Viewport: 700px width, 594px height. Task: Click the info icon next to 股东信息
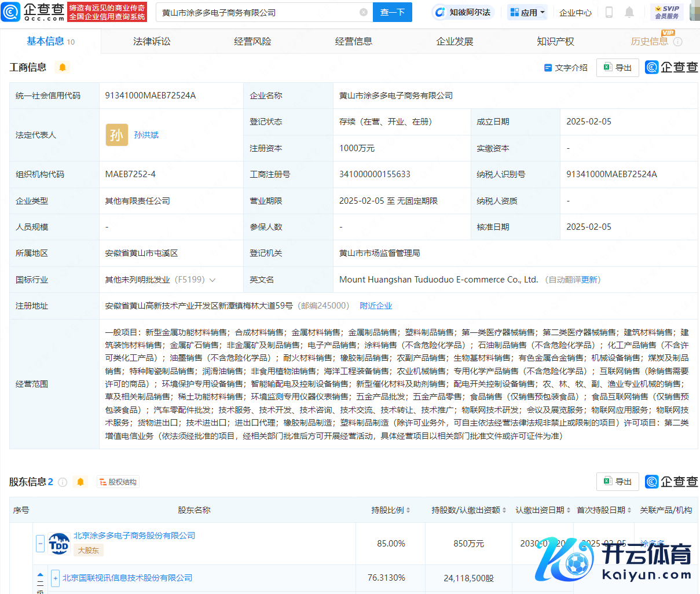(x=63, y=482)
